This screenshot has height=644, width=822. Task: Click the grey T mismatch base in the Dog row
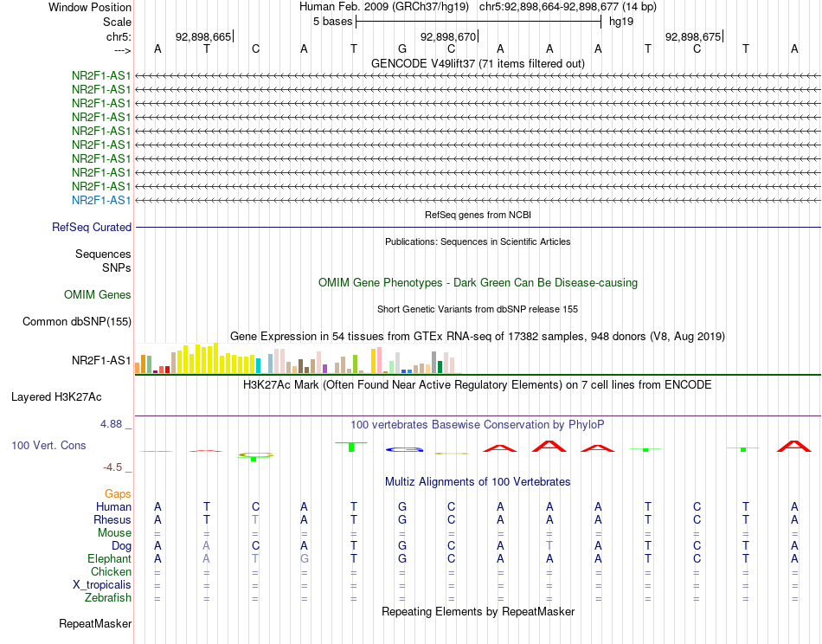click(x=549, y=545)
